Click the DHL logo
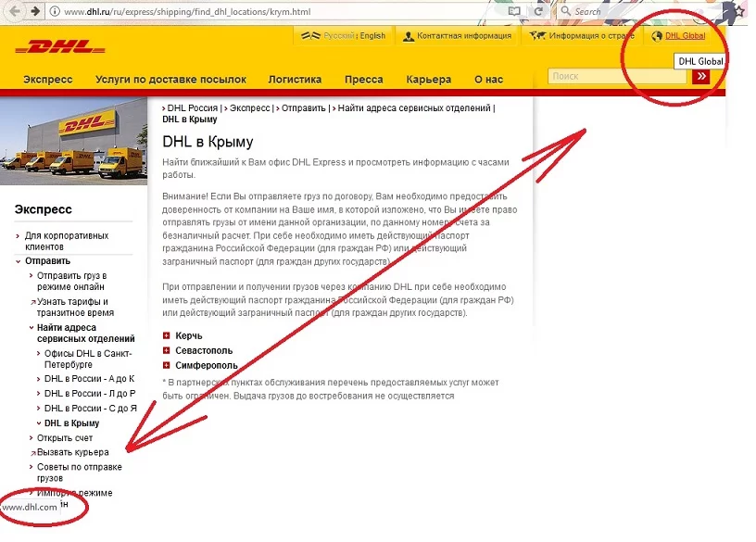This screenshot has height=542, width=756. tap(60, 47)
